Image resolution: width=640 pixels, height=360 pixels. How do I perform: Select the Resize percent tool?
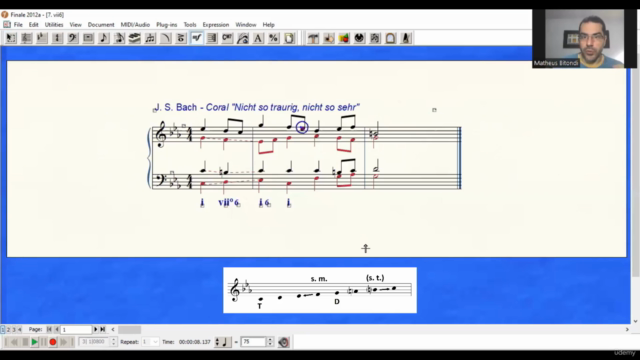click(x=273, y=38)
